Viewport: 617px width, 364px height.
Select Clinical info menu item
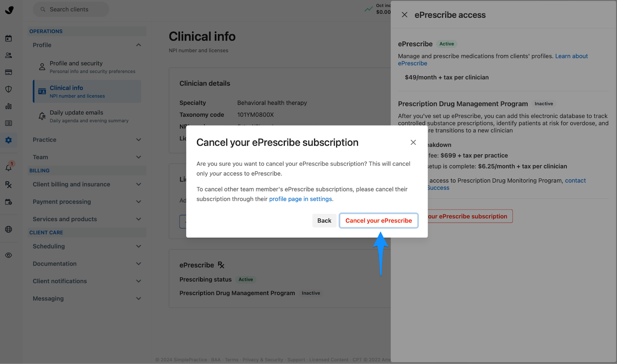coord(87,91)
